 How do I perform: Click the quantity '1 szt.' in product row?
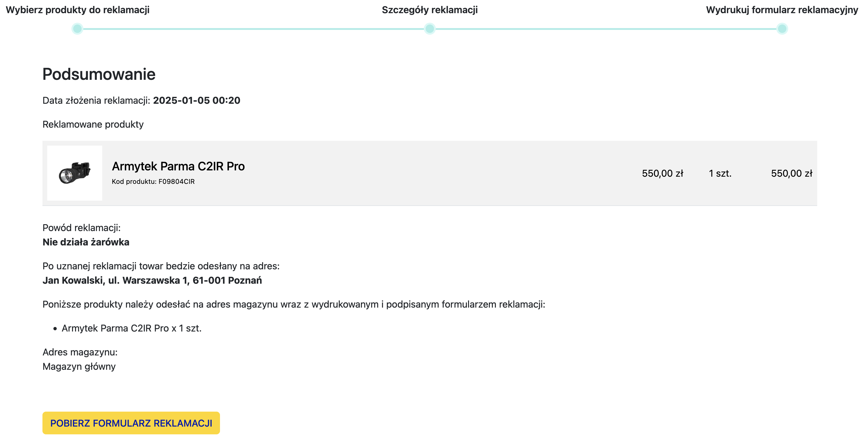click(720, 173)
